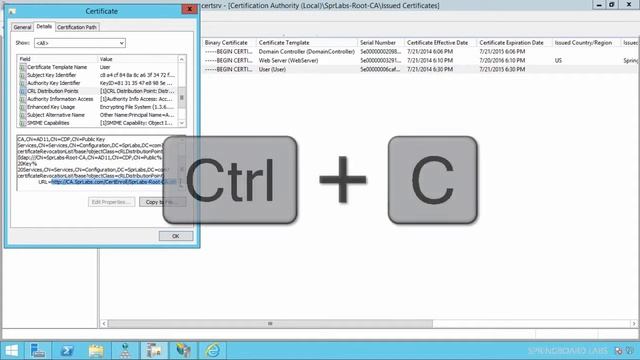Sort by the Field column header

[x=57, y=59]
